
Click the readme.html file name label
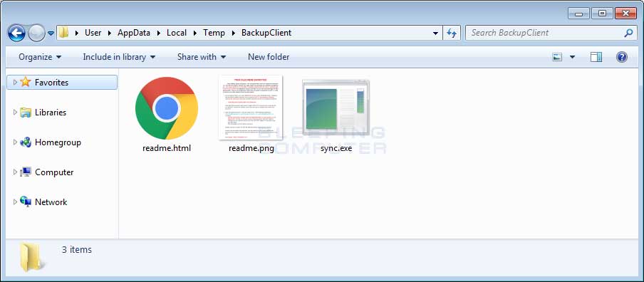point(167,148)
